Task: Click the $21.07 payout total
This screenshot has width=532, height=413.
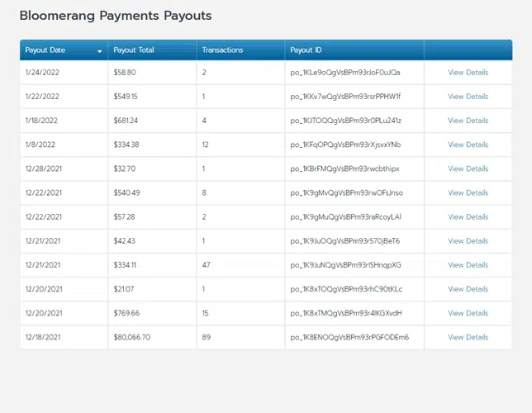Action: (124, 289)
